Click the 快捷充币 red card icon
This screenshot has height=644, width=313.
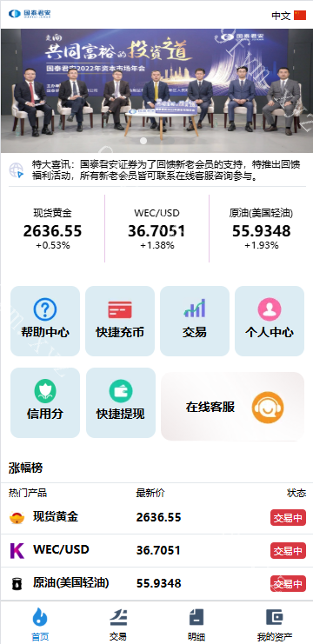tap(120, 309)
